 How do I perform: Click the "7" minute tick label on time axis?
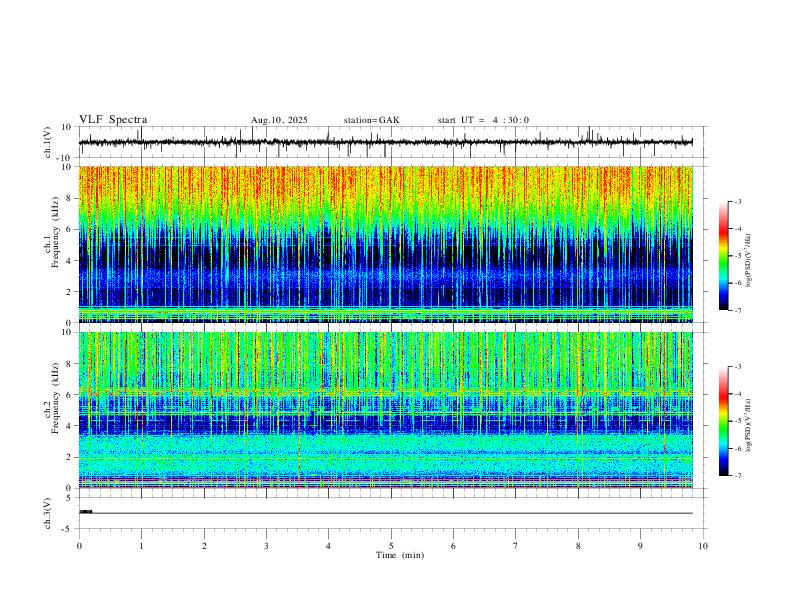click(x=516, y=546)
